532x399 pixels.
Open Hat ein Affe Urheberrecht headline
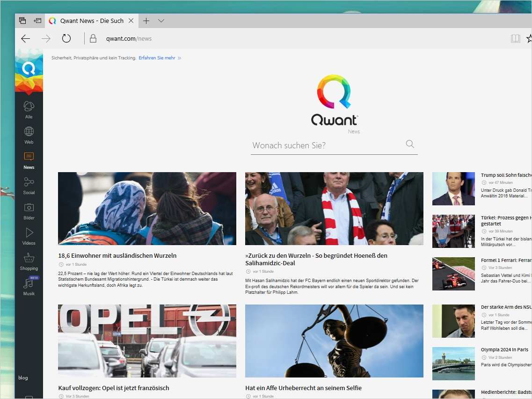(x=303, y=388)
